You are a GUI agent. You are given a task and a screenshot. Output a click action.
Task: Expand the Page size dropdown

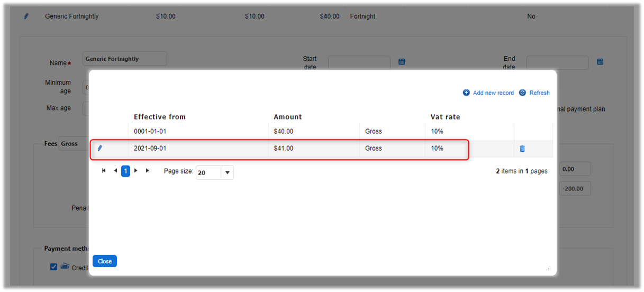click(x=228, y=172)
